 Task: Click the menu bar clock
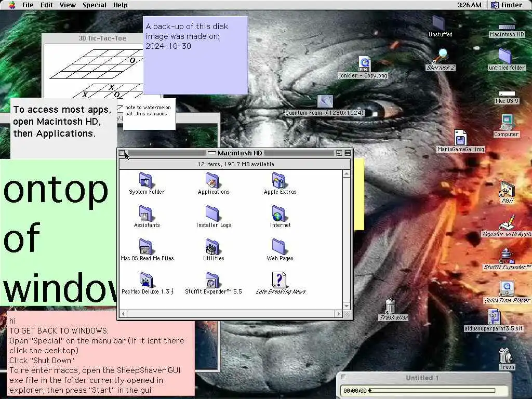pos(469,5)
